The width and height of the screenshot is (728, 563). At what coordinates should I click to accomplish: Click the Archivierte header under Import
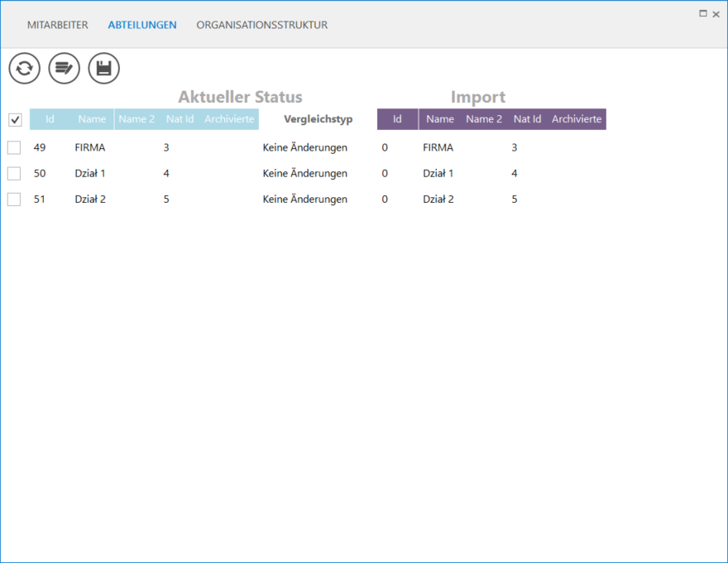click(x=577, y=119)
